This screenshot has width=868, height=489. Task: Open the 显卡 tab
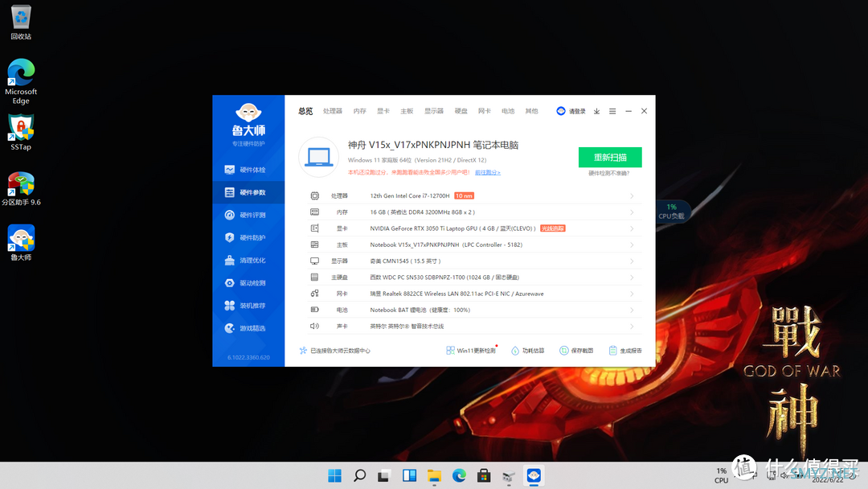click(383, 111)
